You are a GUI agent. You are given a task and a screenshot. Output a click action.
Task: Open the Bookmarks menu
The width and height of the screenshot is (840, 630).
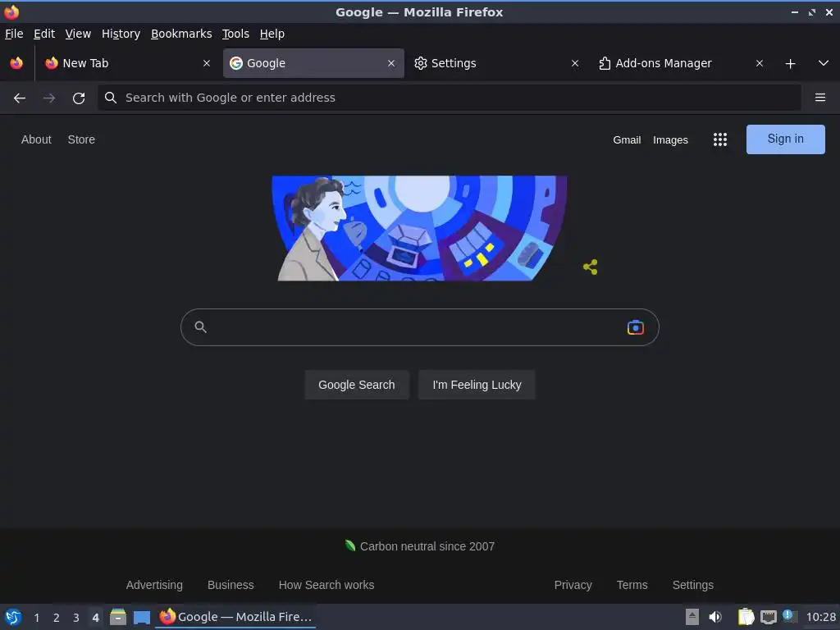point(181,34)
